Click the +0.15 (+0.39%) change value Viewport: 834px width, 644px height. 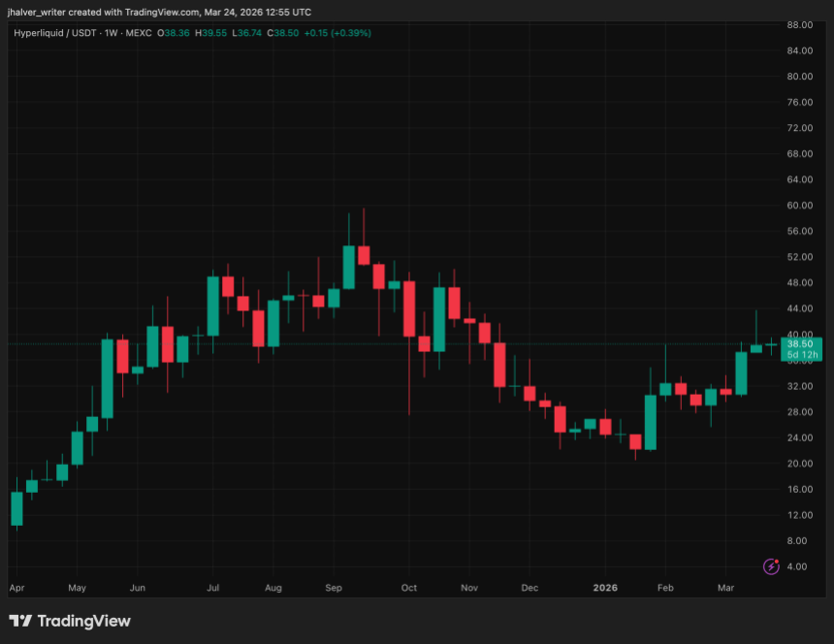tap(337, 33)
